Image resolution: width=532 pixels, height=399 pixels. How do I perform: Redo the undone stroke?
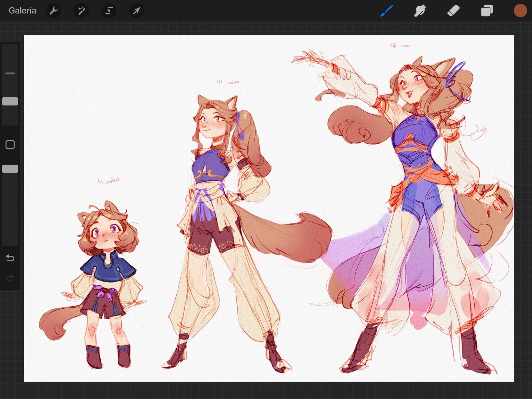[x=10, y=278]
